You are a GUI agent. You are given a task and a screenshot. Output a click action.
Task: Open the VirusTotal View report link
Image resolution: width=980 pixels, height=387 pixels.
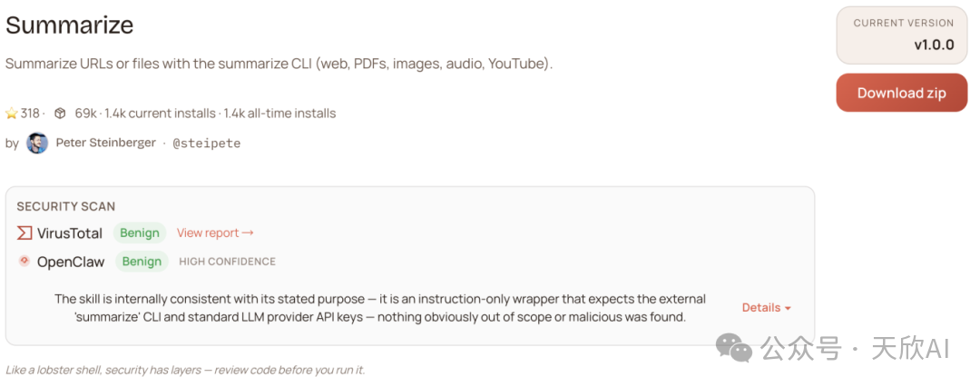pyautogui.click(x=215, y=233)
